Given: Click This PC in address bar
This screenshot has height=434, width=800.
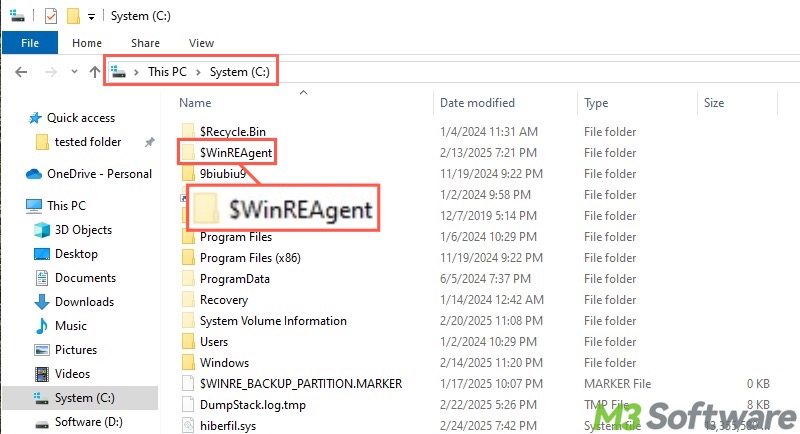Looking at the screenshot, I should coord(167,72).
